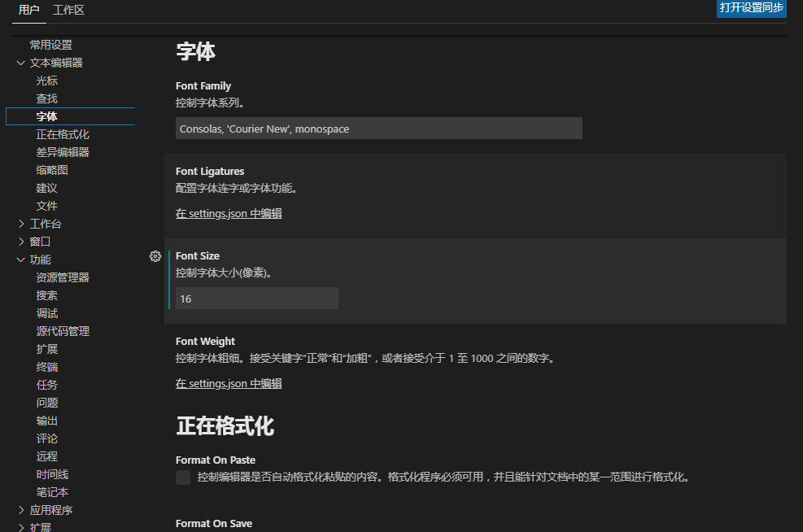Expand the 应用程序 settings section
Viewport: 803px width, 532px height.
click(21, 510)
